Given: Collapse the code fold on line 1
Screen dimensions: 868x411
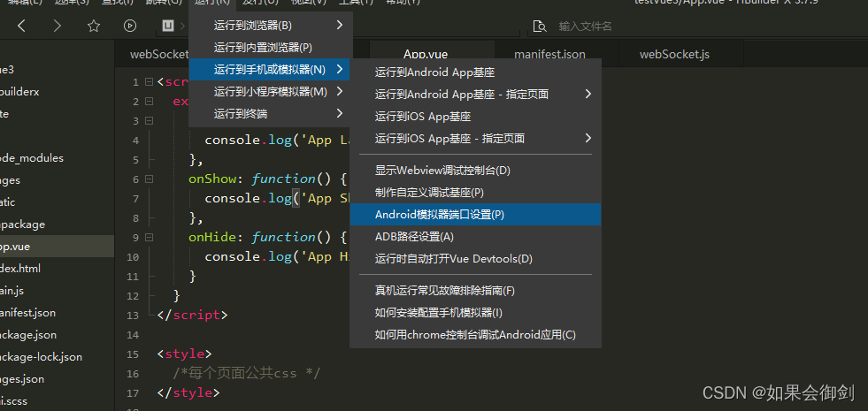Looking at the screenshot, I should pos(149,82).
